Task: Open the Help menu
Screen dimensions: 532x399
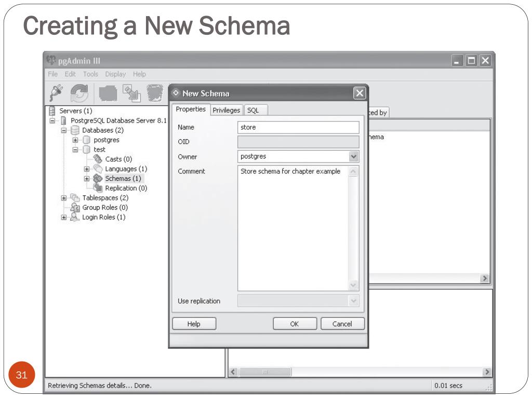Action: (139, 74)
